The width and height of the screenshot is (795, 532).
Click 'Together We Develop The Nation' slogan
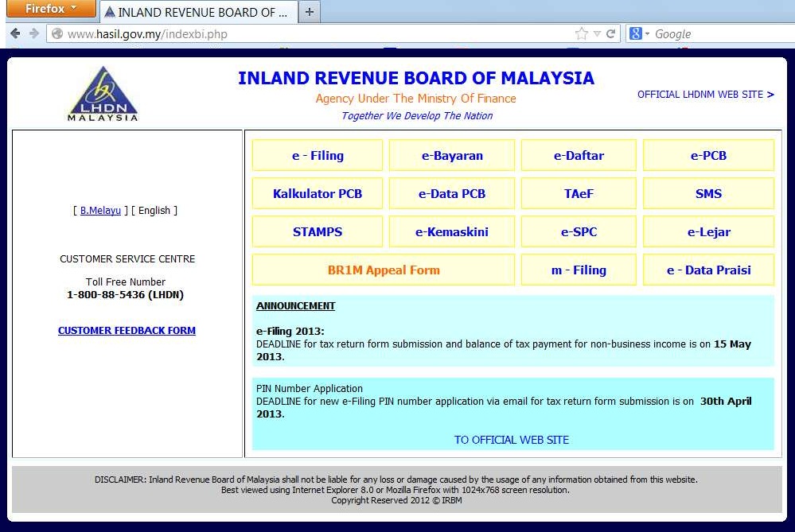point(417,116)
